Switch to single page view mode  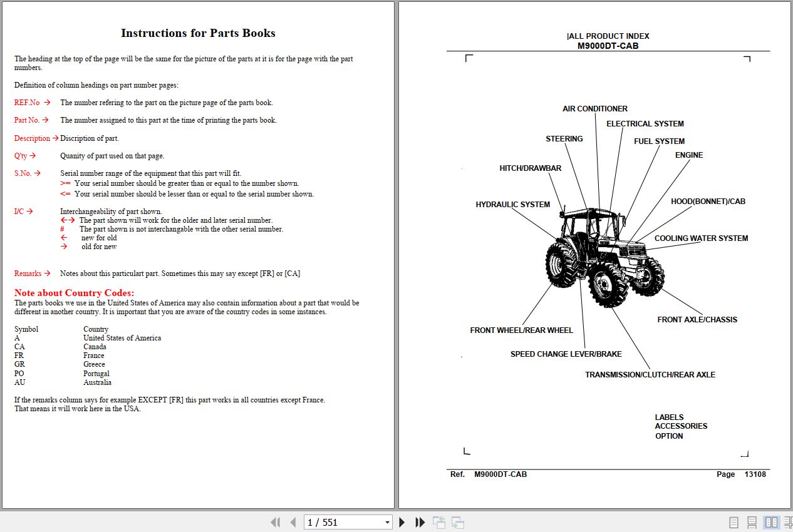click(x=733, y=521)
